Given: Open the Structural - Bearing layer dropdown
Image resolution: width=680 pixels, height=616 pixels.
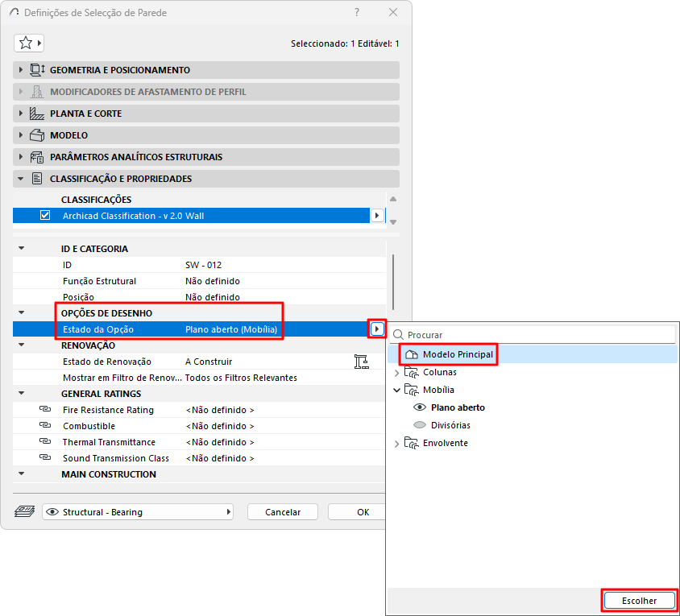Looking at the screenshot, I should 138,512.
